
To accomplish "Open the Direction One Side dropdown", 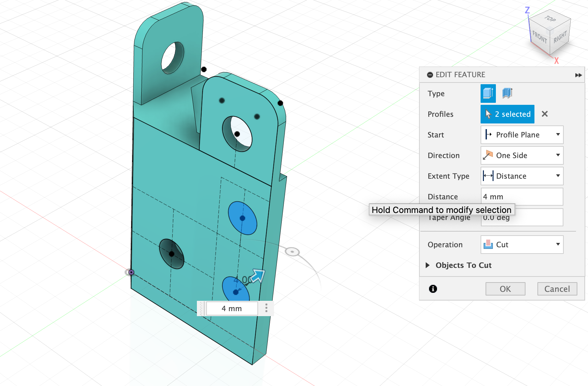I will (522, 155).
